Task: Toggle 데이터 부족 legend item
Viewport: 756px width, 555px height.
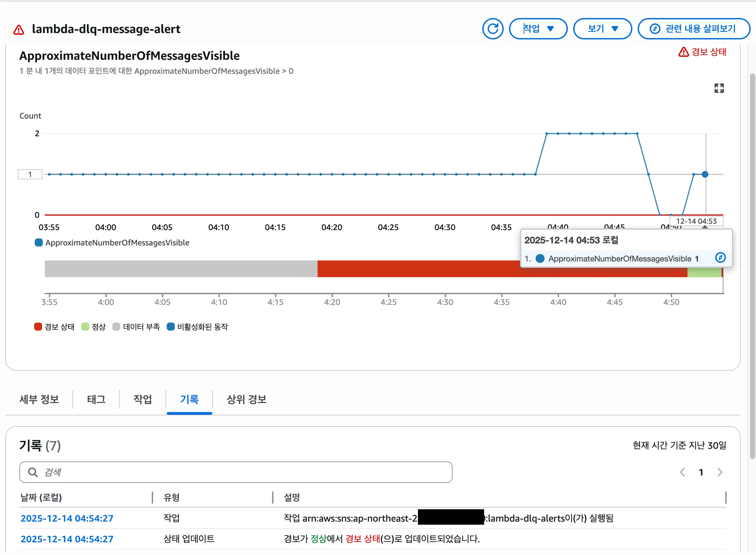Action: (136, 327)
